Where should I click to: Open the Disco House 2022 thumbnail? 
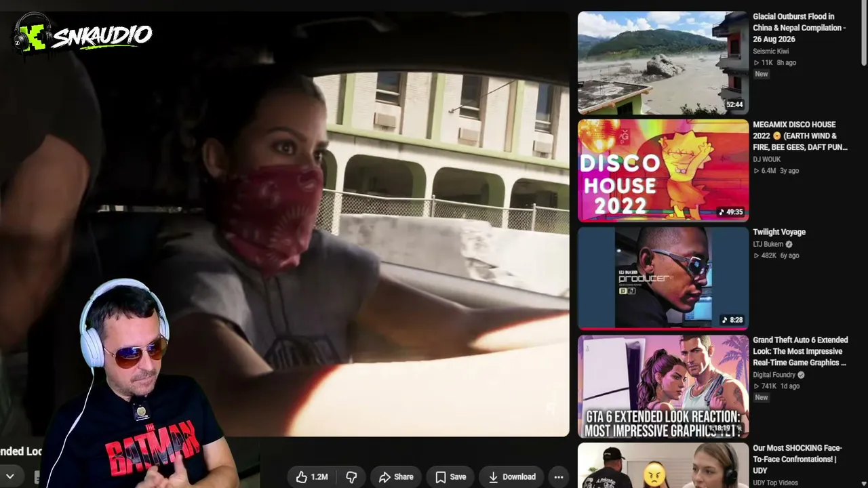[x=663, y=171]
